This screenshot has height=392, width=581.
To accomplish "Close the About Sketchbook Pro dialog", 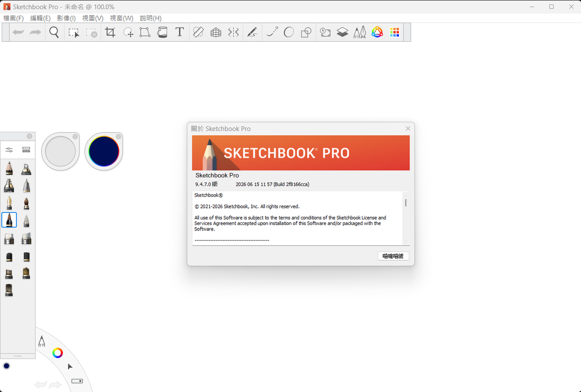I will tap(408, 128).
